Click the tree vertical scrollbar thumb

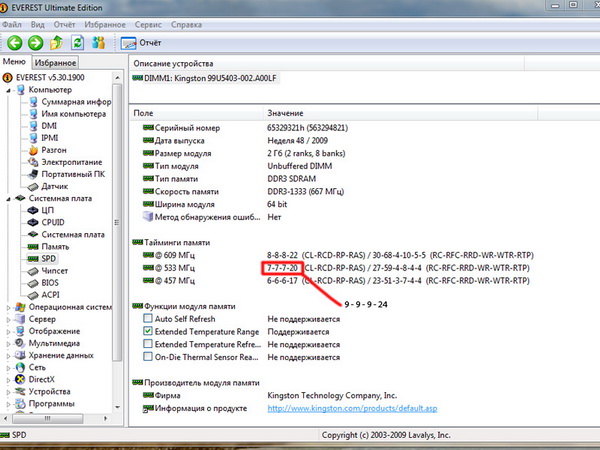(x=117, y=222)
